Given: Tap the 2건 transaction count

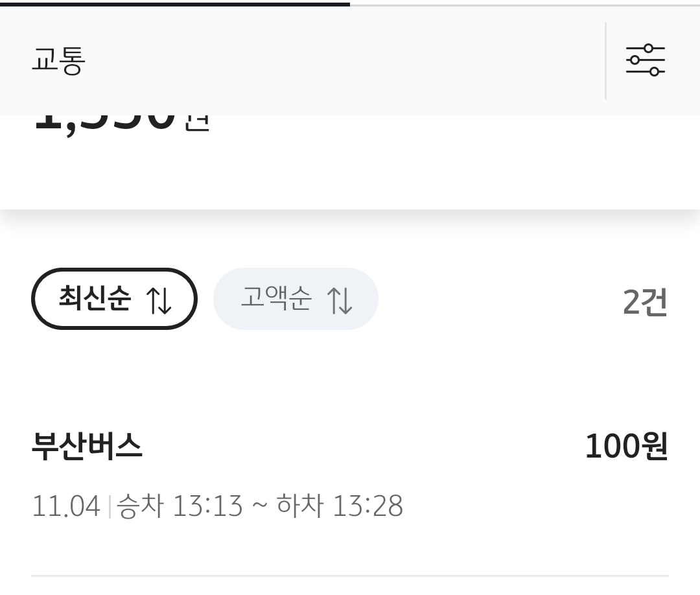Looking at the screenshot, I should (644, 302).
